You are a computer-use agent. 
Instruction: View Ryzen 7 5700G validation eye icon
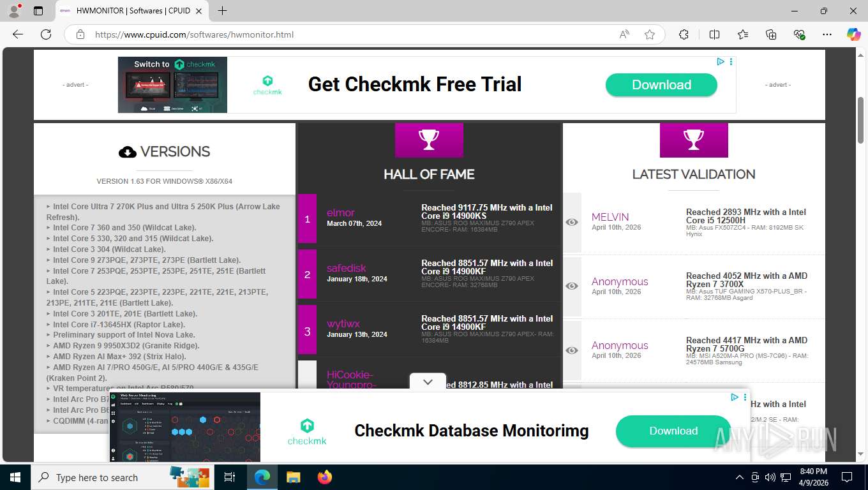point(572,350)
